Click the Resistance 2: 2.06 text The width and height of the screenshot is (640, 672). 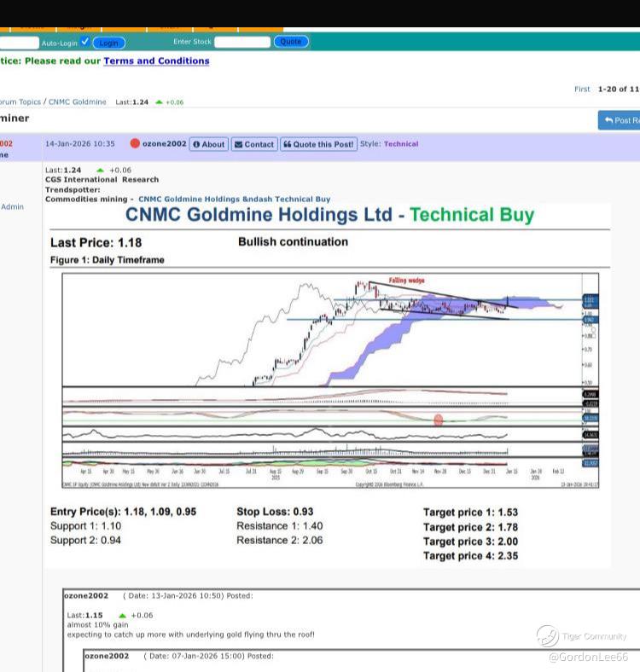[280, 541]
